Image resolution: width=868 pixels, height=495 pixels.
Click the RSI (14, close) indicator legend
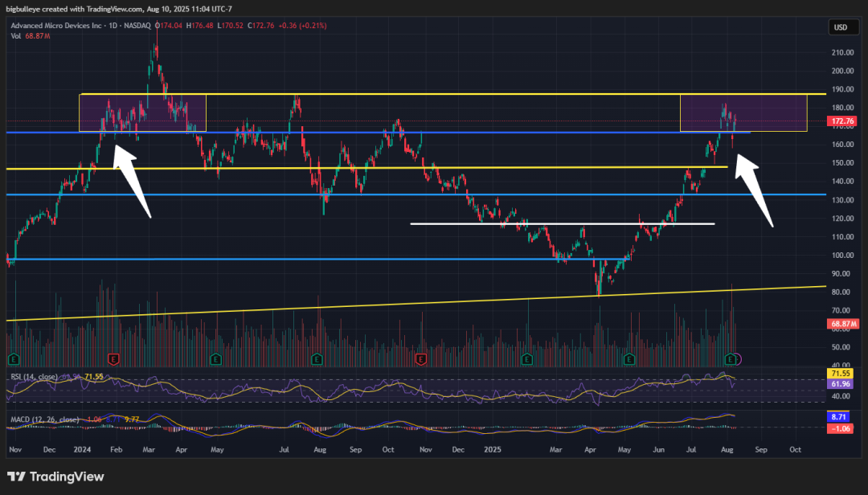coord(34,377)
